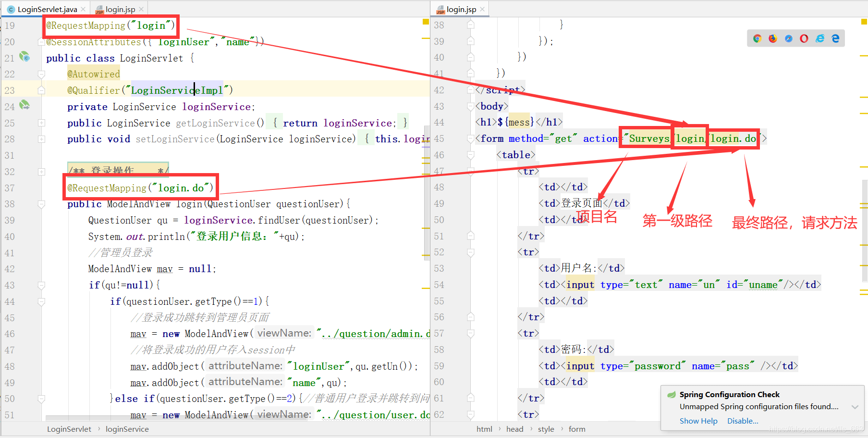This screenshot has width=868, height=438.
Task: Click left editor horizontal scrollbar
Action: pyautogui.click(x=176, y=418)
